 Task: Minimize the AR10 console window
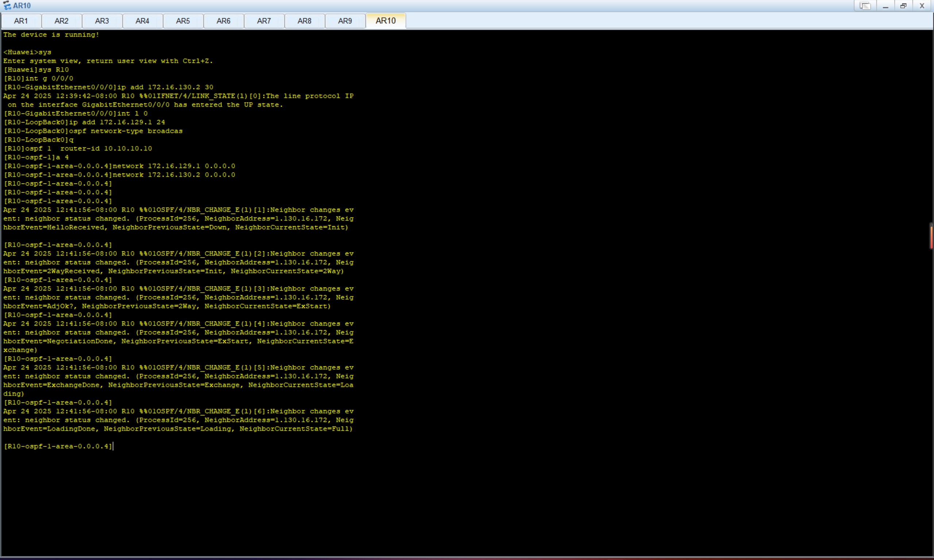[885, 6]
